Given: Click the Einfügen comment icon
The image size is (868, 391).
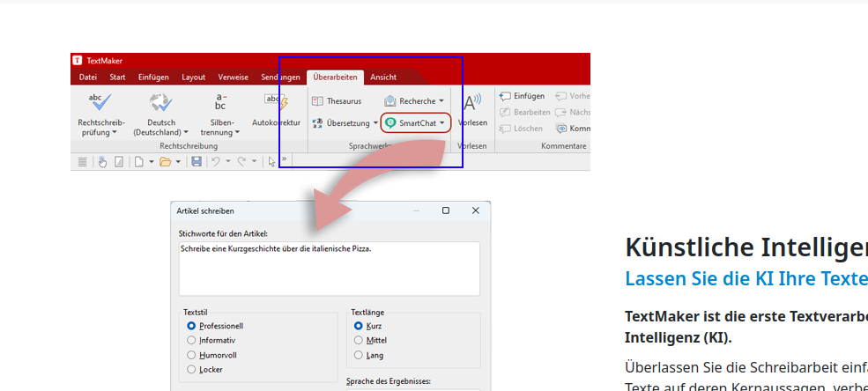Looking at the screenshot, I should click(505, 96).
